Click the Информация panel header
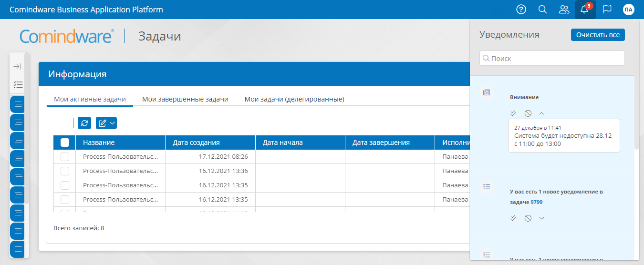Screen dimensions: 644x265 [x=254, y=74]
